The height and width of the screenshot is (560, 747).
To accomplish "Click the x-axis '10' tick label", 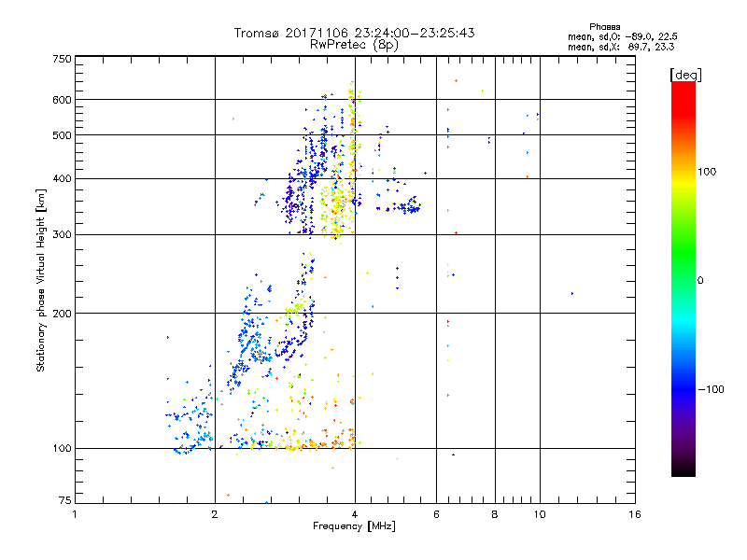I will (x=540, y=514).
